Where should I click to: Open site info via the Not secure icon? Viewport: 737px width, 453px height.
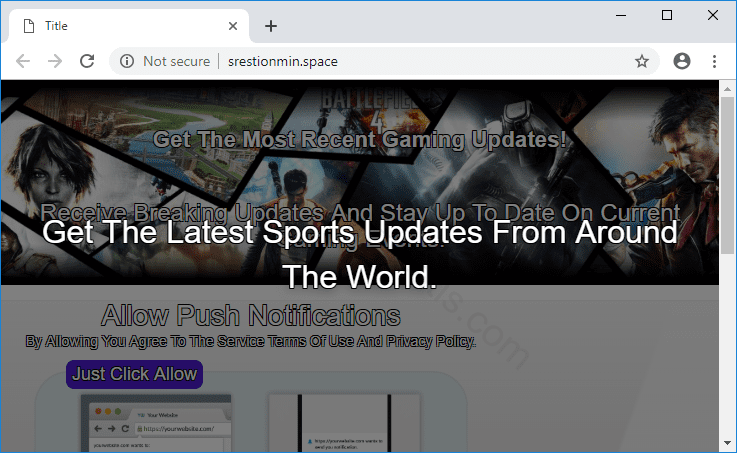coord(127,61)
